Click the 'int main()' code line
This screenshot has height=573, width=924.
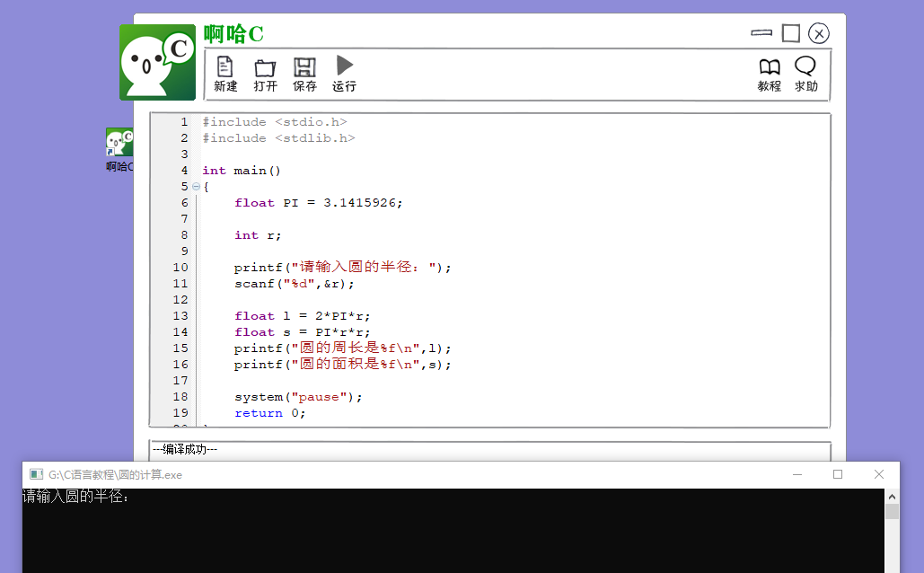[x=242, y=171]
